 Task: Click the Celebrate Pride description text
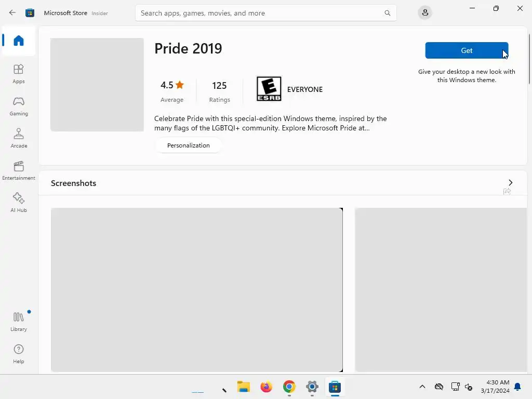270,123
